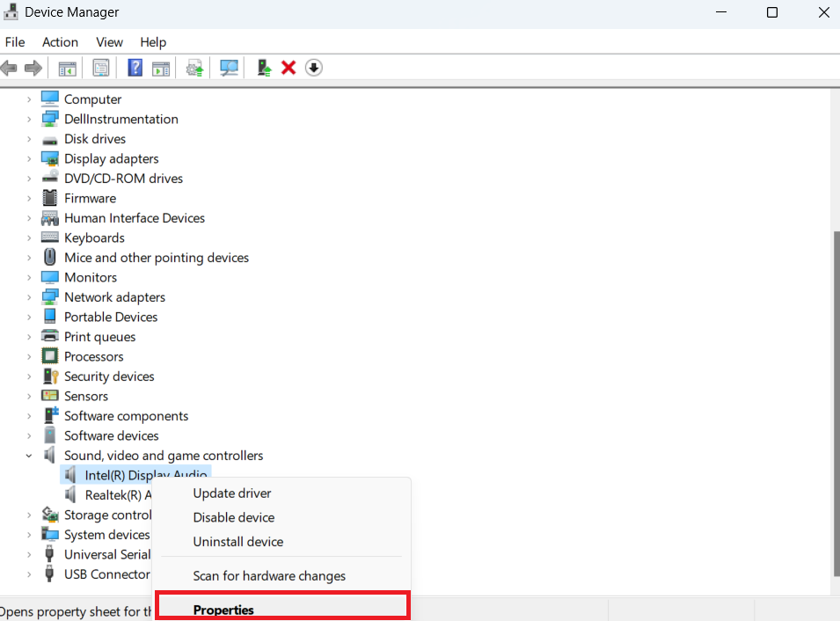The width and height of the screenshot is (840, 621).
Task: Select Scan for hardware changes entry
Action: pos(282,575)
